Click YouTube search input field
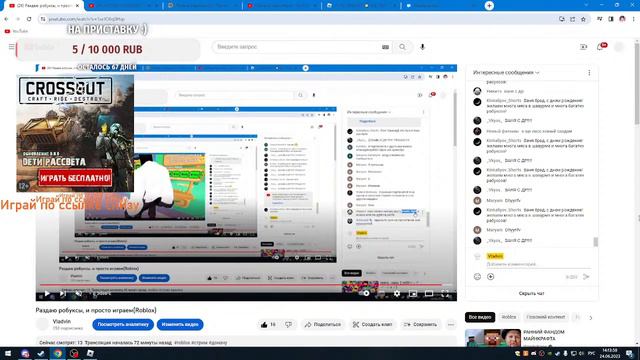 tap(296, 47)
